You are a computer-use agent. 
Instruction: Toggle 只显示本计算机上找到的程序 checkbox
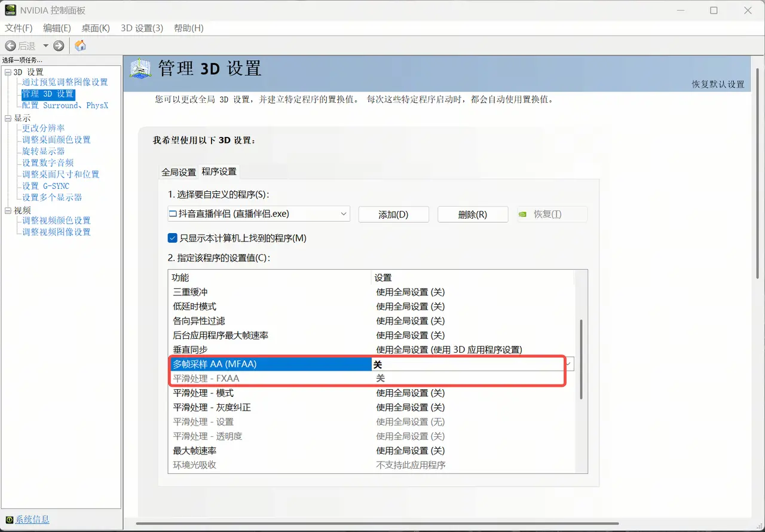pos(173,238)
